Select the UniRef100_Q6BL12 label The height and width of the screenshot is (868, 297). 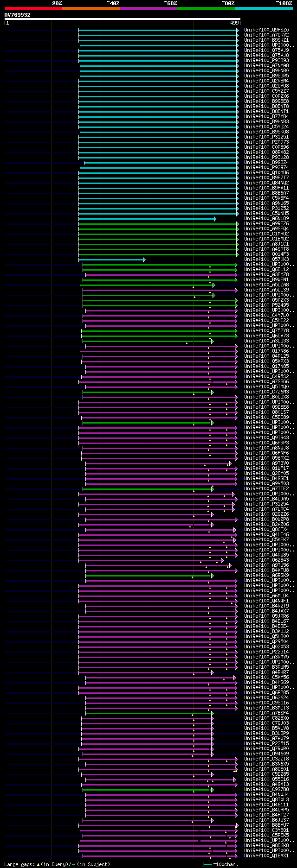coord(266,270)
